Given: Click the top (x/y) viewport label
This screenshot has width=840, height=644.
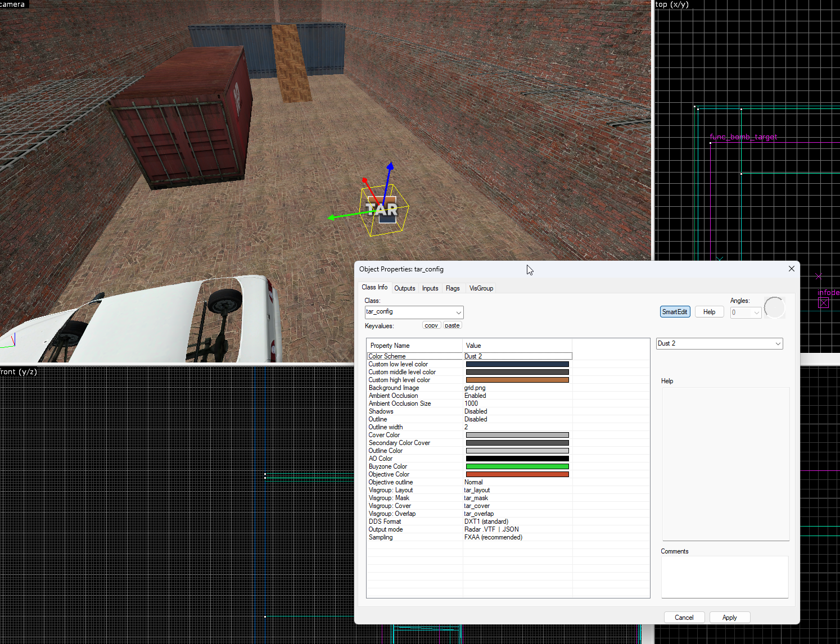Looking at the screenshot, I should (x=672, y=4).
